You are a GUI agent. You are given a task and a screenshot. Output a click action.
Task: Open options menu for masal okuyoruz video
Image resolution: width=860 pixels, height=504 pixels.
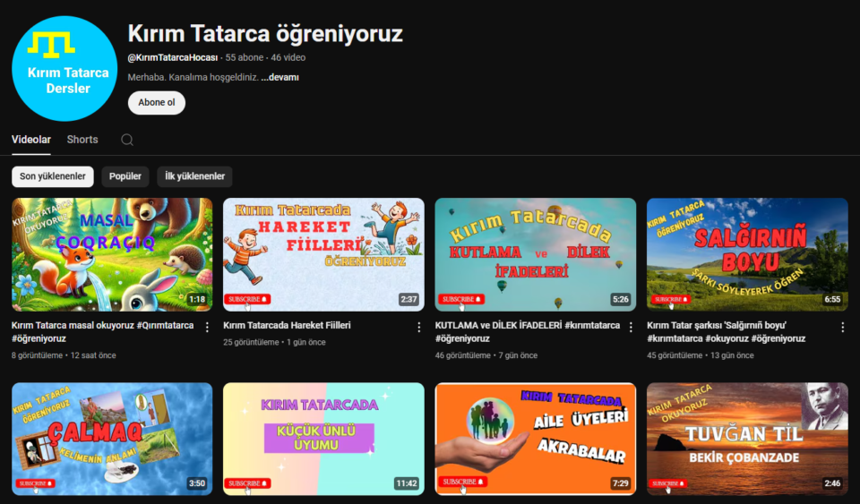(x=207, y=327)
